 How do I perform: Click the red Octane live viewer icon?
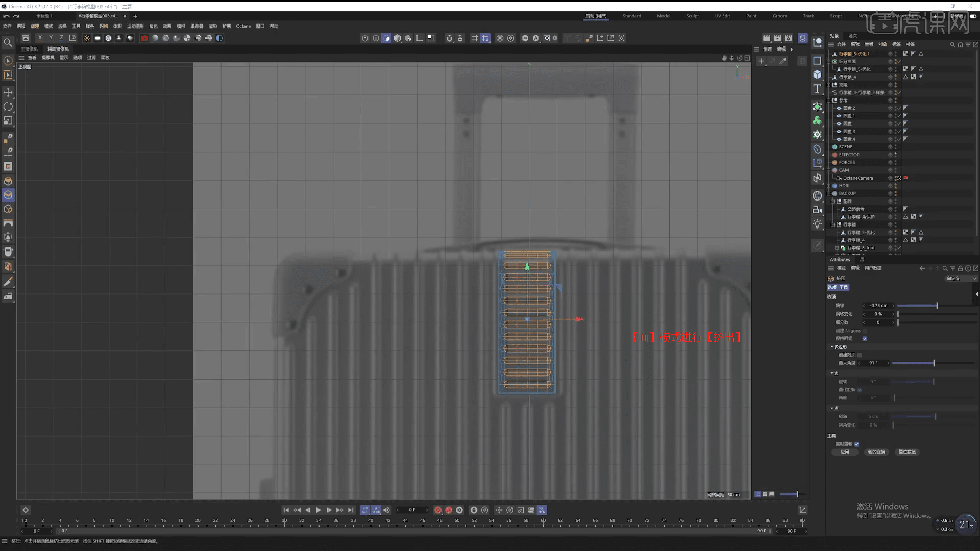pos(144,38)
